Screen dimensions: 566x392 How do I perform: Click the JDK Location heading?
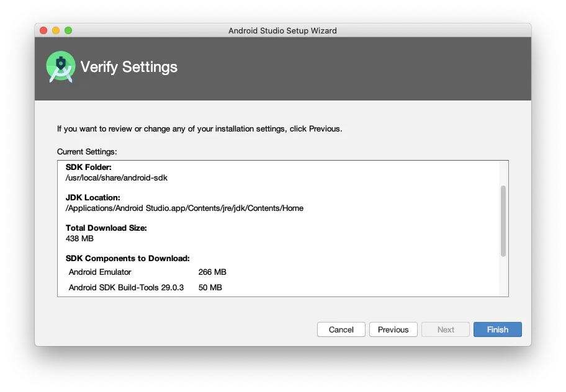[92, 197]
